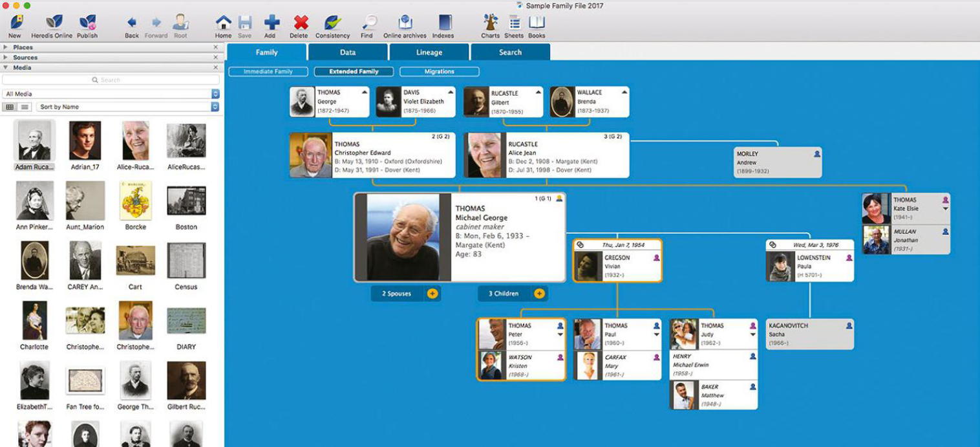Open the Charts tree icon
The image size is (980, 447).
pyautogui.click(x=491, y=23)
